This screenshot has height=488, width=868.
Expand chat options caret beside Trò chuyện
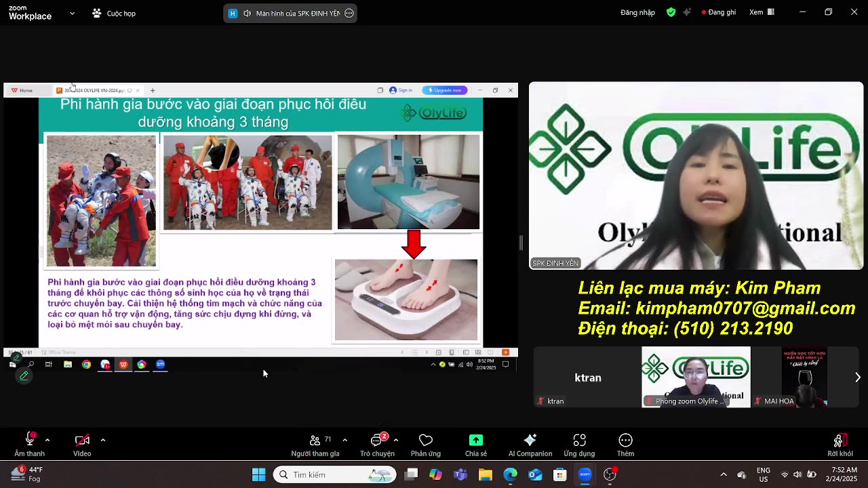395,440
